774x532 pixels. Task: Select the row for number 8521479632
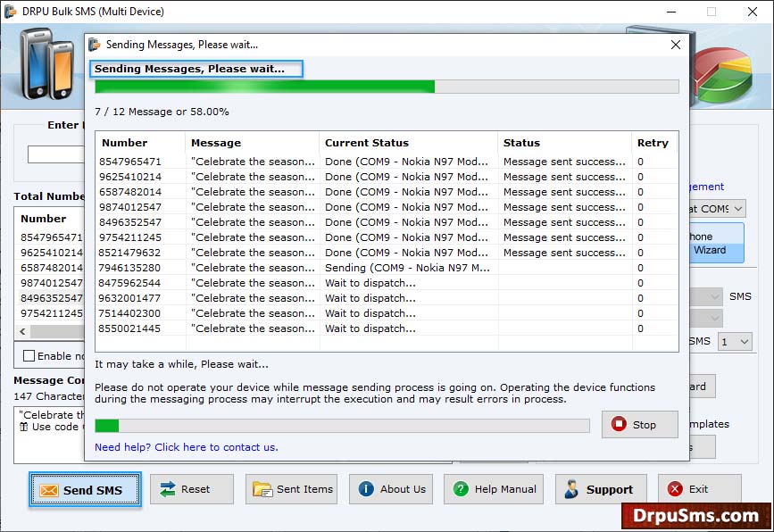pyautogui.click(x=387, y=253)
